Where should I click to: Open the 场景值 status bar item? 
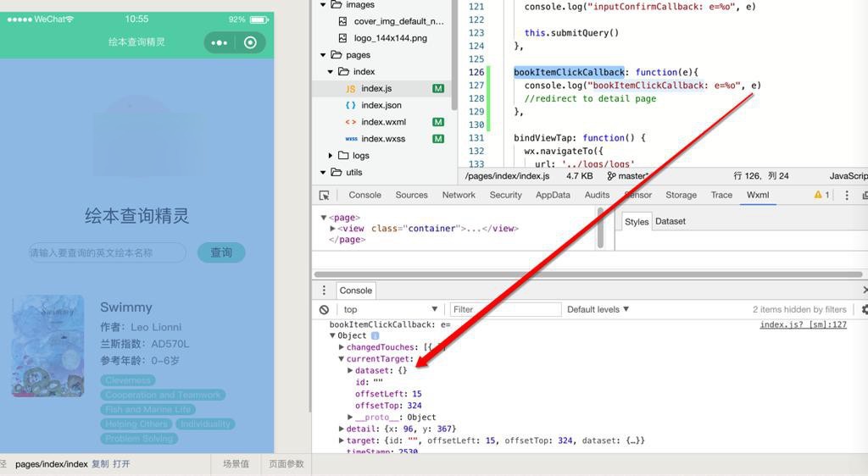point(236,464)
